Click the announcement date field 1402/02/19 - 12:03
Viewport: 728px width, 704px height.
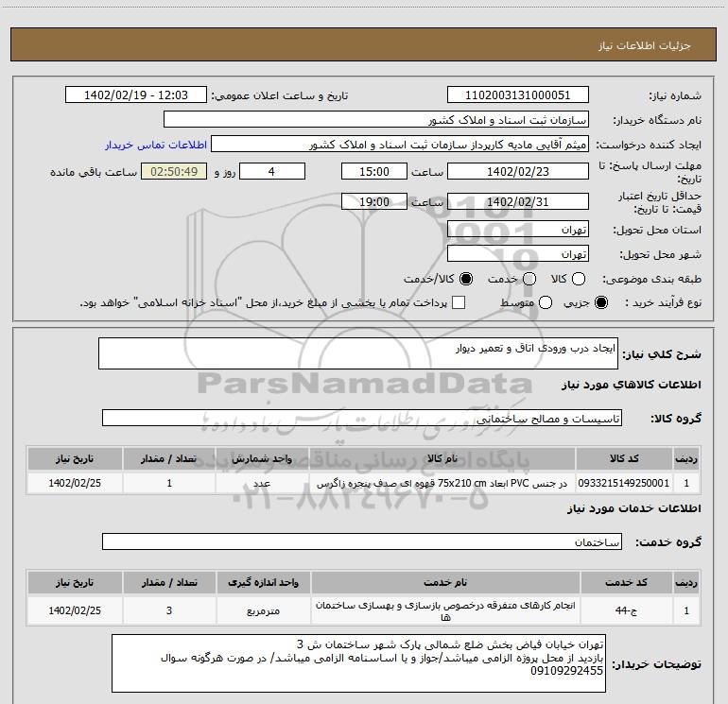point(136,95)
